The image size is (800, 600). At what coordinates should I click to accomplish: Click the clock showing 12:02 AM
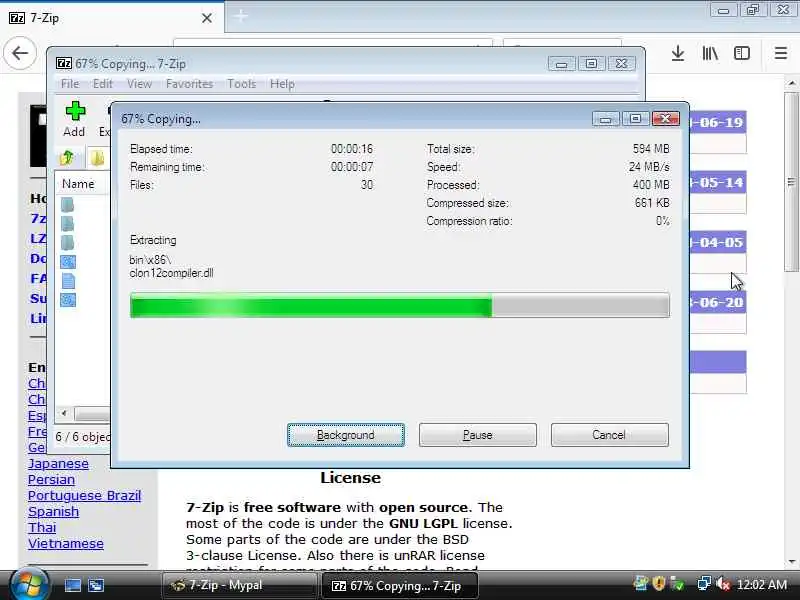762,585
